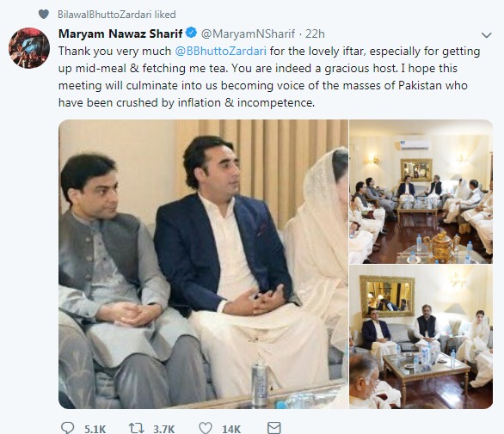Open bottom-right sitting room photo
This screenshot has height=434, width=504.
click(421, 337)
